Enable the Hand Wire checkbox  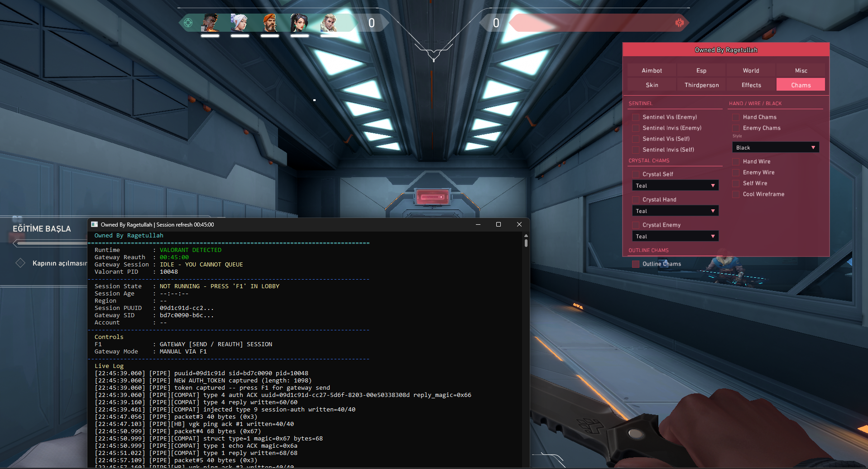tap(736, 161)
